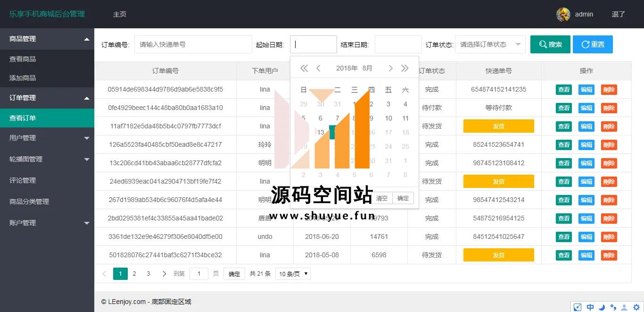Jump to next year in date picker

point(405,68)
